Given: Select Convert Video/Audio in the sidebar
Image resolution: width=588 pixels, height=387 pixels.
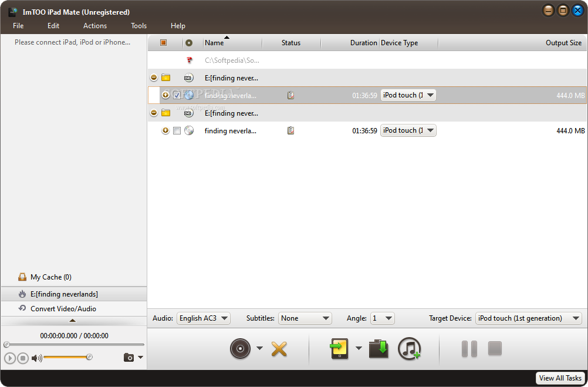Looking at the screenshot, I should coord(63,309).
